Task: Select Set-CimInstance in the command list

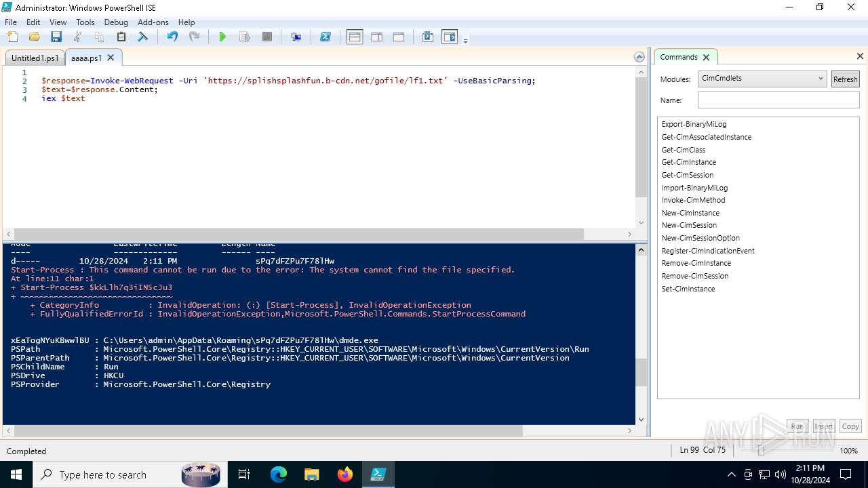Action: 688,289
